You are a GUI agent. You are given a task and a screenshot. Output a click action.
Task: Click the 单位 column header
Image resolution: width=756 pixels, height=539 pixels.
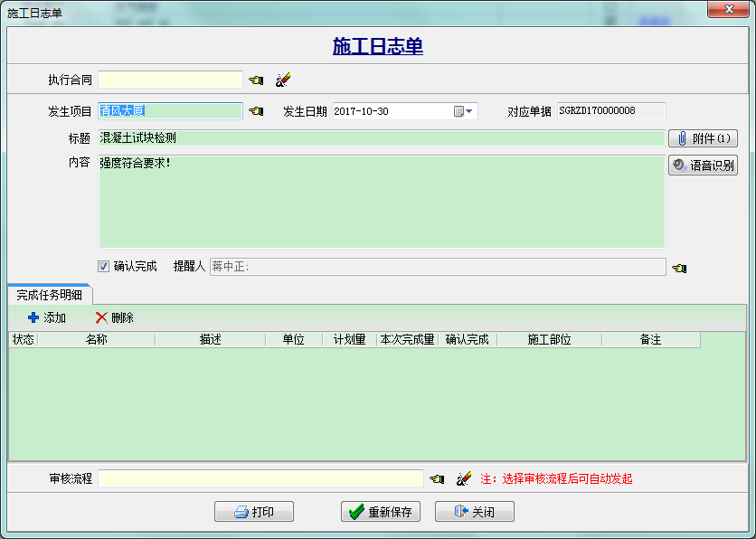294,340
